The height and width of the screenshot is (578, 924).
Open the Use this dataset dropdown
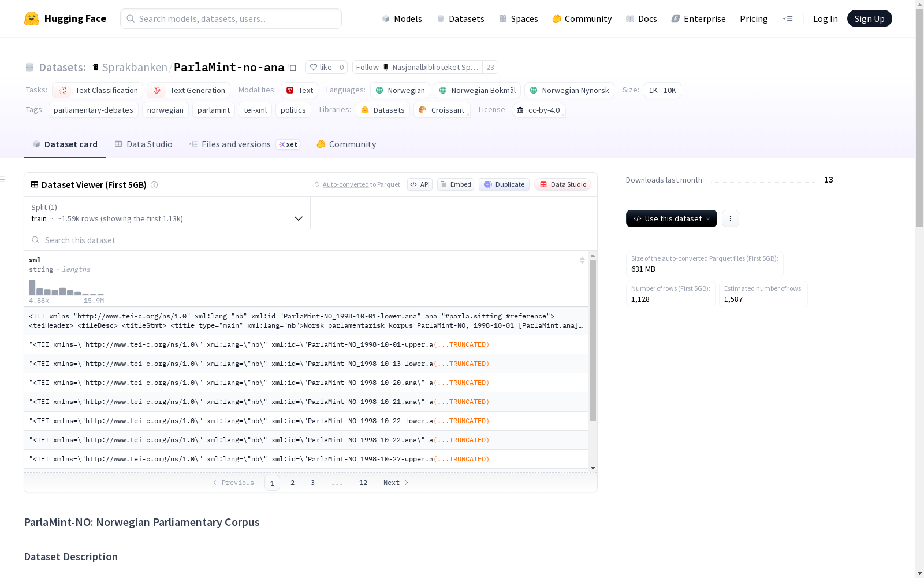671,218
